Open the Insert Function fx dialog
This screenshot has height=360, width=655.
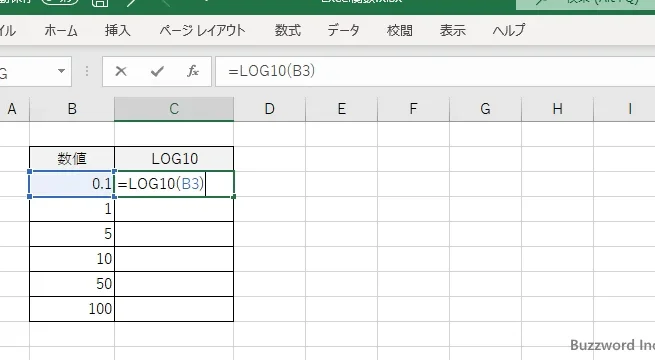click(193, 71)
